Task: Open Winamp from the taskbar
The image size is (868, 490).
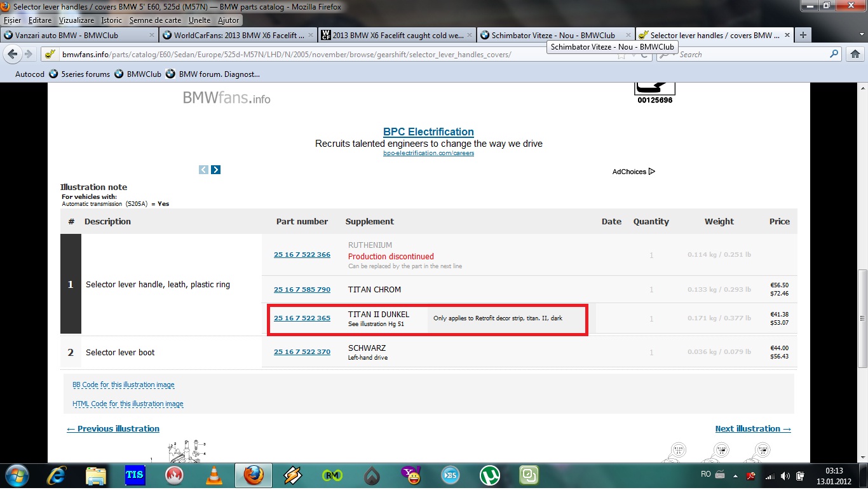Action: 293,476
